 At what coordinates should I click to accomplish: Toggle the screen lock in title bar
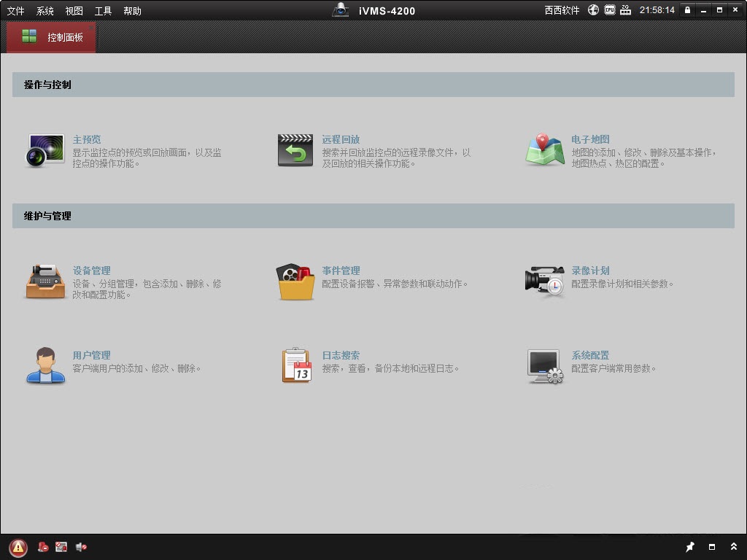686,9
